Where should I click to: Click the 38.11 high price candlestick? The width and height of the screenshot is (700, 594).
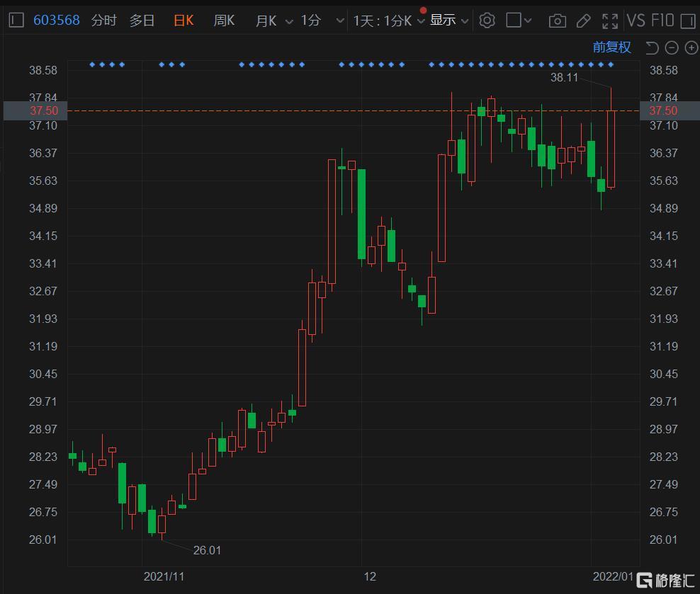point(611,138)
